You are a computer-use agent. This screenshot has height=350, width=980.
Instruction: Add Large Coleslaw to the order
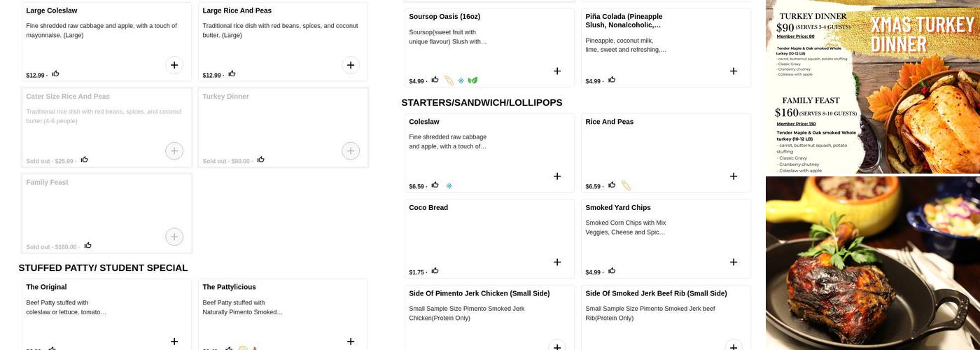coord(174,65)
